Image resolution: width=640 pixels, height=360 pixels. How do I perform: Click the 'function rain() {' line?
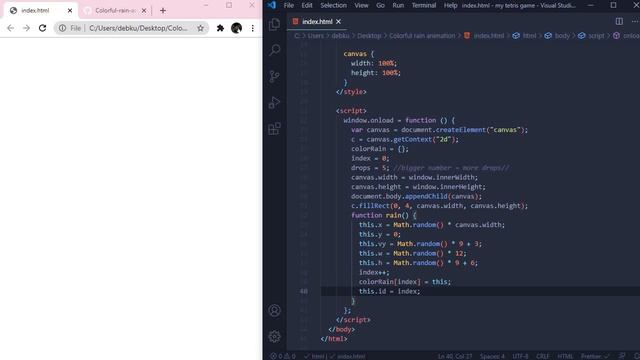pos(384,216)
